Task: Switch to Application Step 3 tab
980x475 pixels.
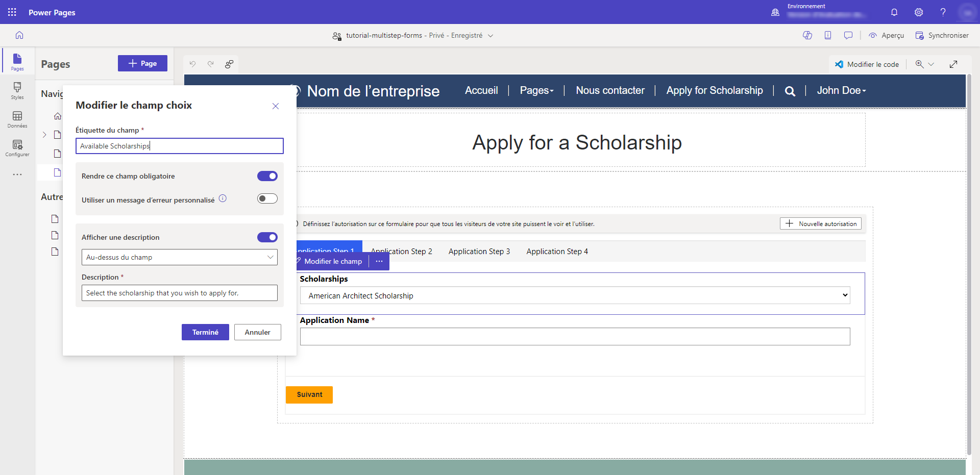Action: (479, 252)
